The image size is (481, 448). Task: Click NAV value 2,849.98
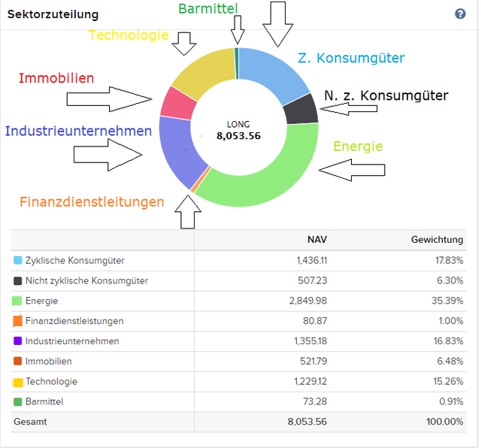pos(308,301)
